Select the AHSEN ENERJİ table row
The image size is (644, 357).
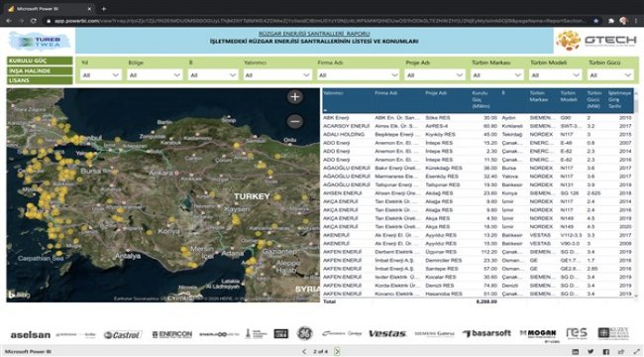(x=478, y=193)
